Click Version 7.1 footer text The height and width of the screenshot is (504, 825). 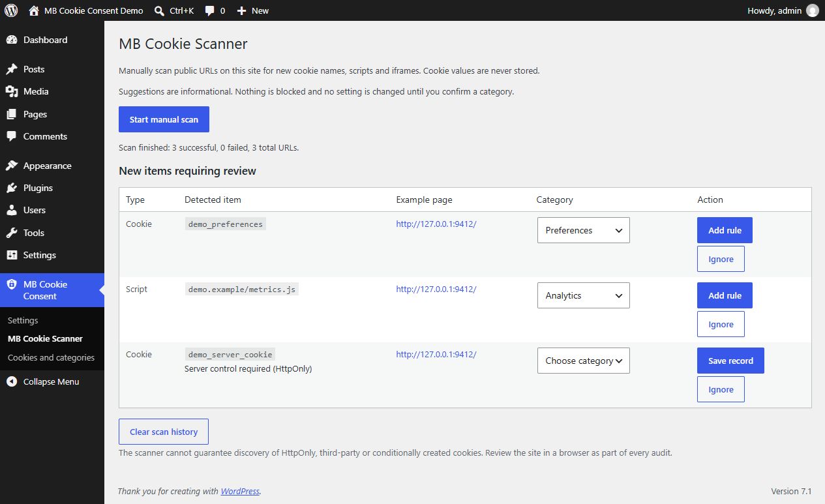pos(791,491)
